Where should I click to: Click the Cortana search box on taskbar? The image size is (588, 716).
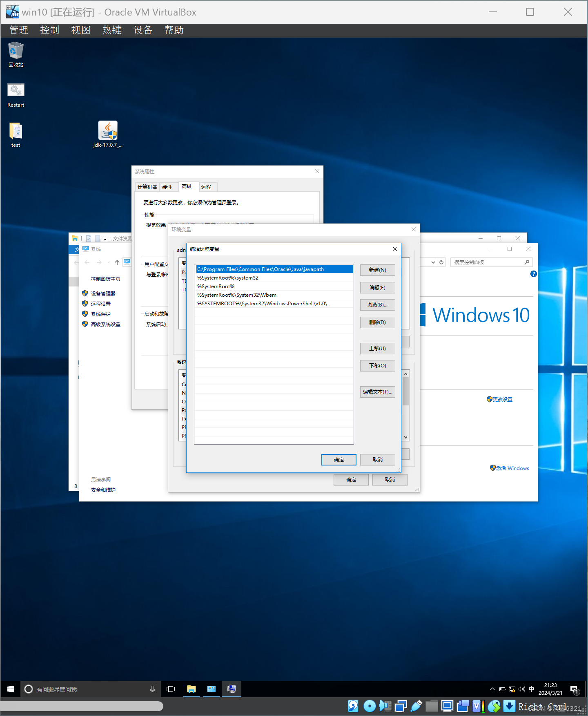pos(91,689)
